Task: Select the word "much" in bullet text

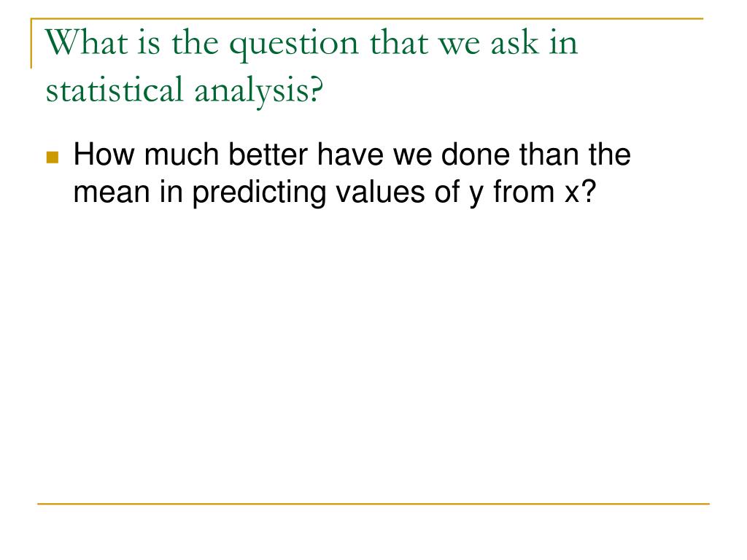Action: 182,155
